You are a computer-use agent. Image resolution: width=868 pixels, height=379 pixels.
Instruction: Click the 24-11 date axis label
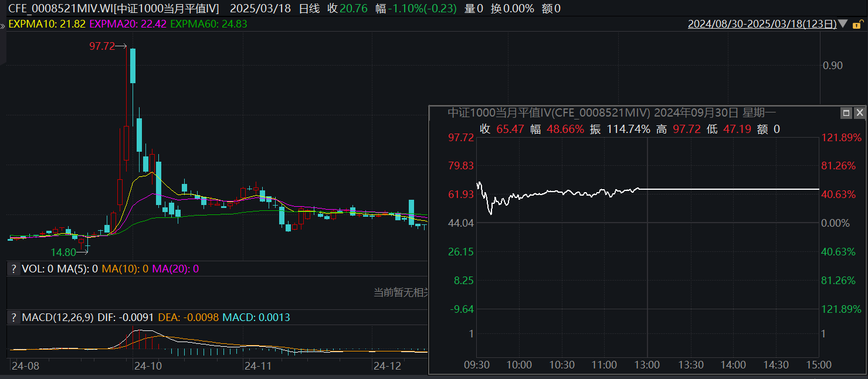[x=258, y=366]
